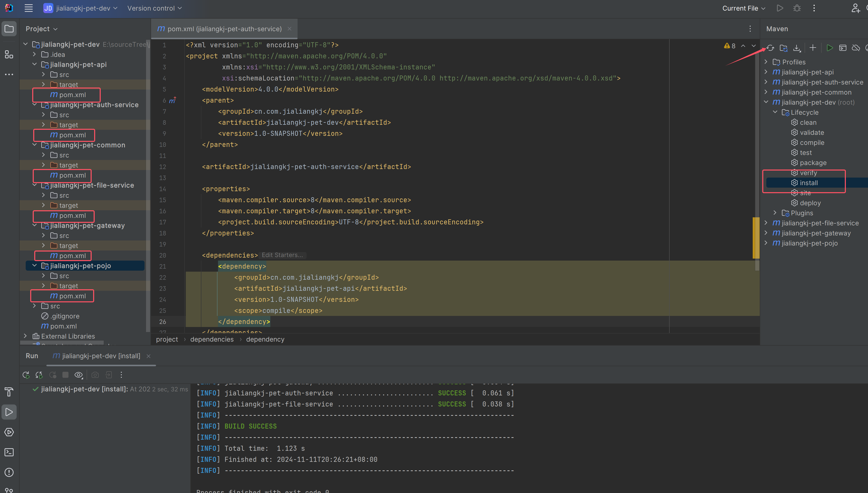
Task: Click the dependency breadcrumb
Action: (x=265, y=339)
